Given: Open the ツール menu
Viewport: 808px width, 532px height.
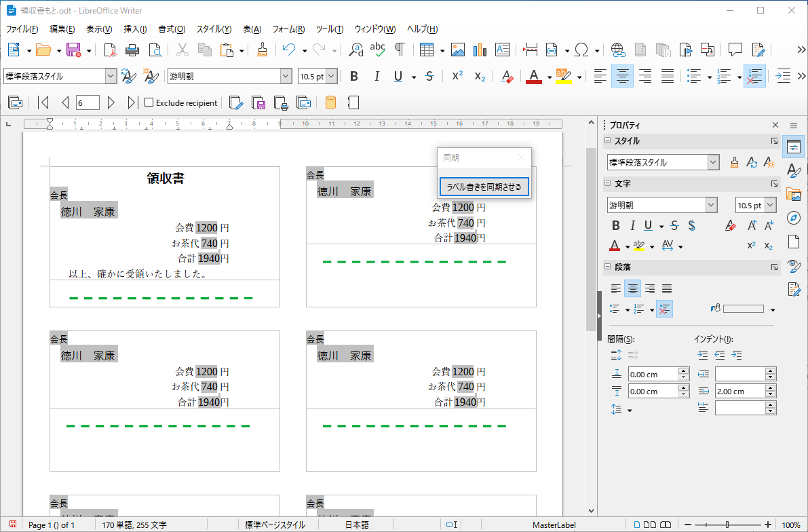Looking at the screenshot, I should coord(329,29).
